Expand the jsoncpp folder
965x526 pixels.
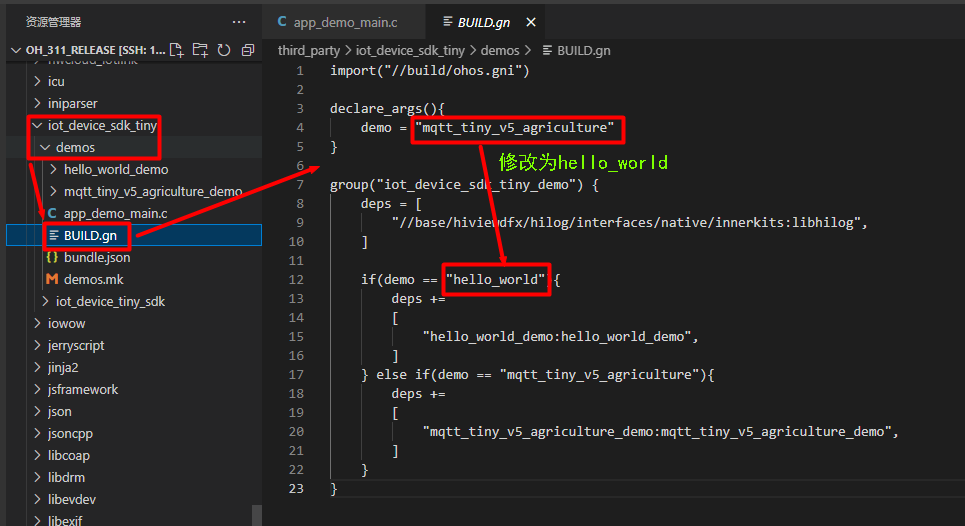38,434
